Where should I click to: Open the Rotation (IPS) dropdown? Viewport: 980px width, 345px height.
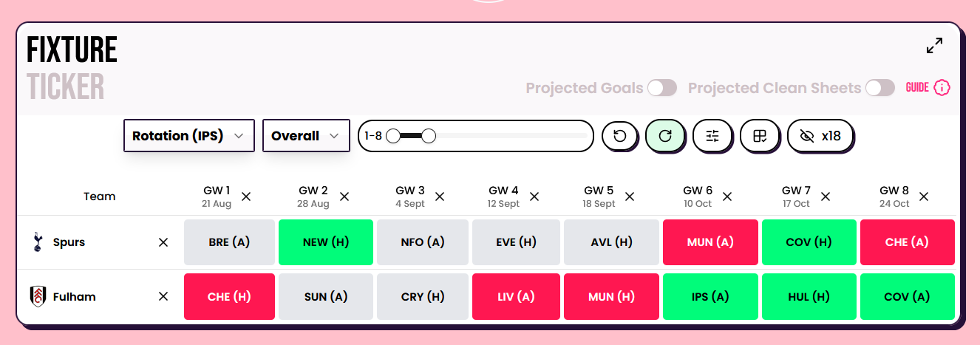188,136
